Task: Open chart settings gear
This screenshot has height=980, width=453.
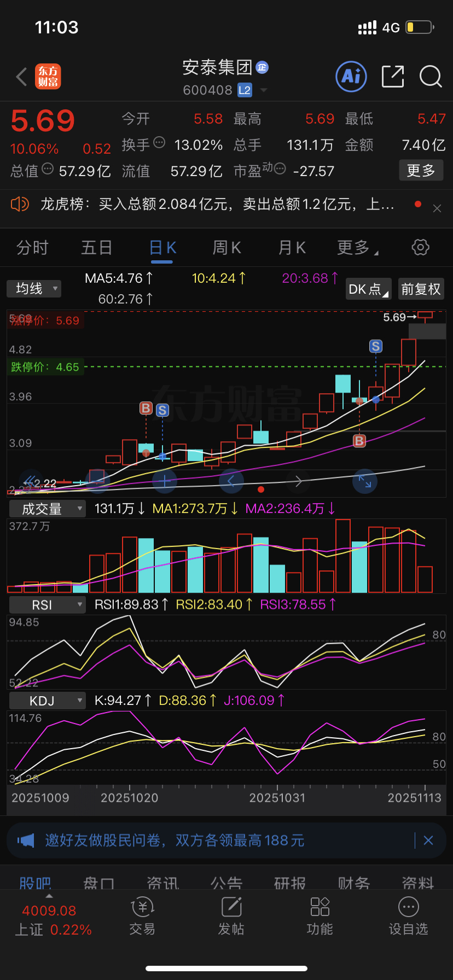Action: (420, 247)
